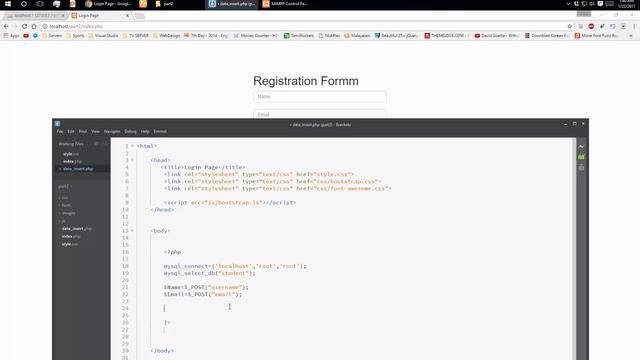The image size is (640, 360).
Task: Collapse the body tag fold on line 13
Action: click(x=132, y=231)
